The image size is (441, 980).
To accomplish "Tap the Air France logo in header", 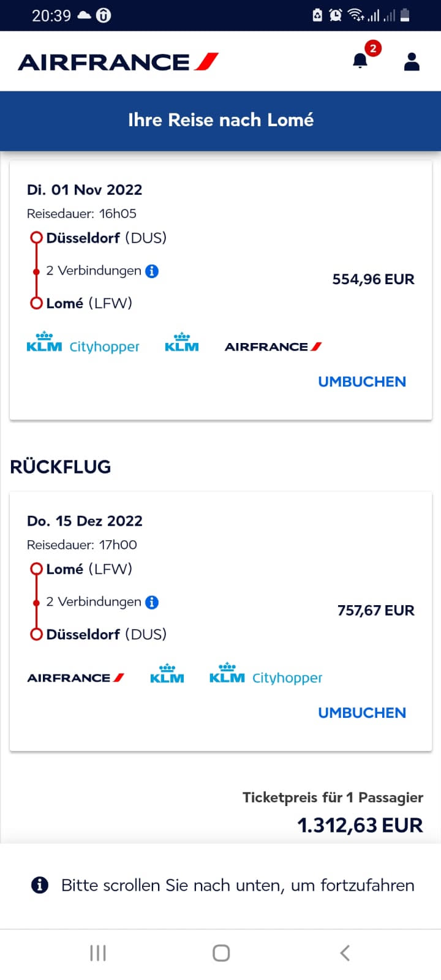I will pyautogui.click(x=118, y=62).
